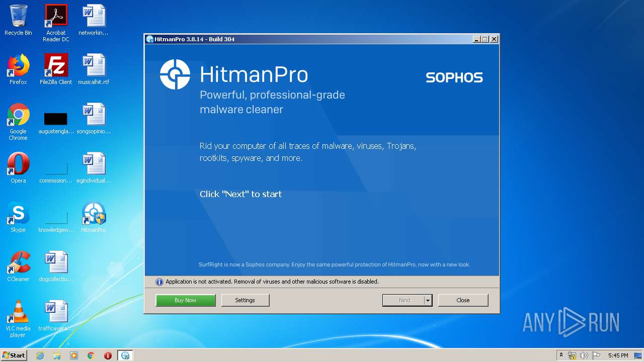
Task: Switch to HitmanPro taskbar button
Action: click(125, 355)
